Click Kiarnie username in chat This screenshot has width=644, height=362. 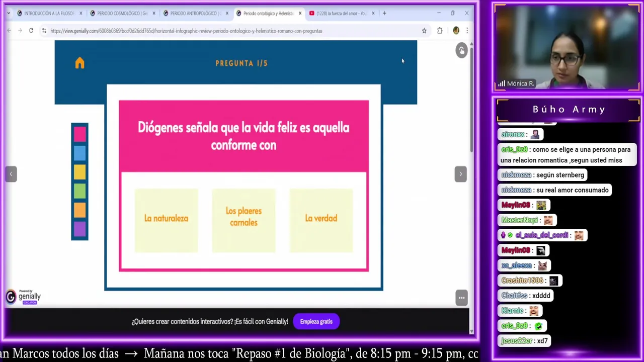pyautogui.click(x=512, y=311)
